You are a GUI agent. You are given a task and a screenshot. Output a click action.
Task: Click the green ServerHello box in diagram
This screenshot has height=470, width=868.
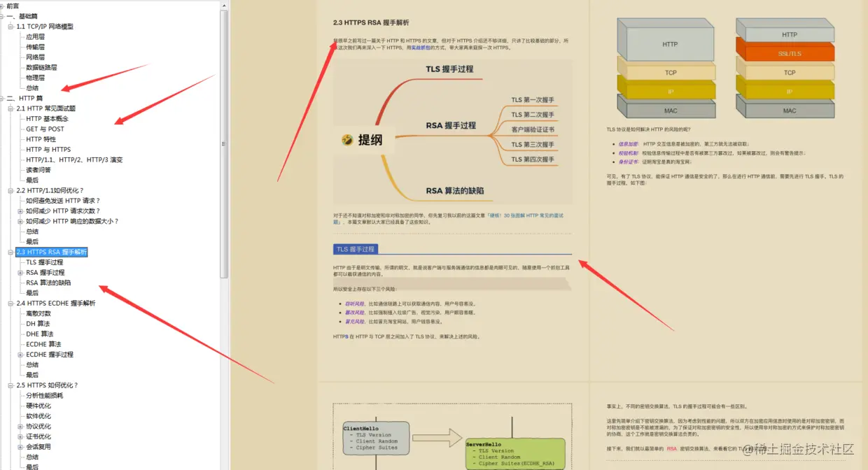pyautogui.click(x=514, y=453)
